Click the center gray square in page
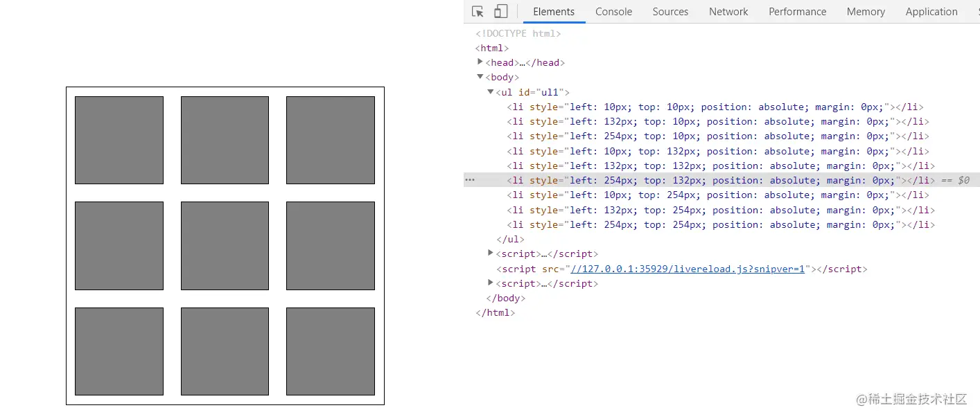This screenshot has height=419, width=980. pos(225,246)
